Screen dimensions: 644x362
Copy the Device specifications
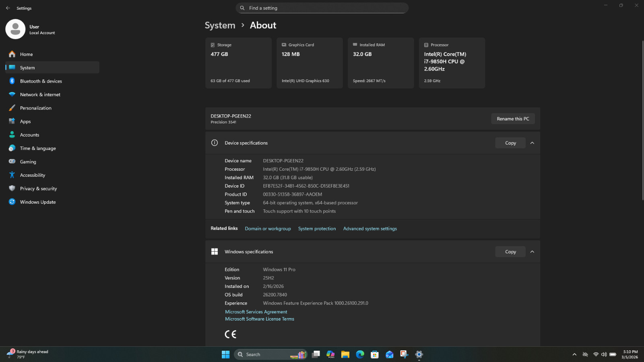(x=510, y=143)
